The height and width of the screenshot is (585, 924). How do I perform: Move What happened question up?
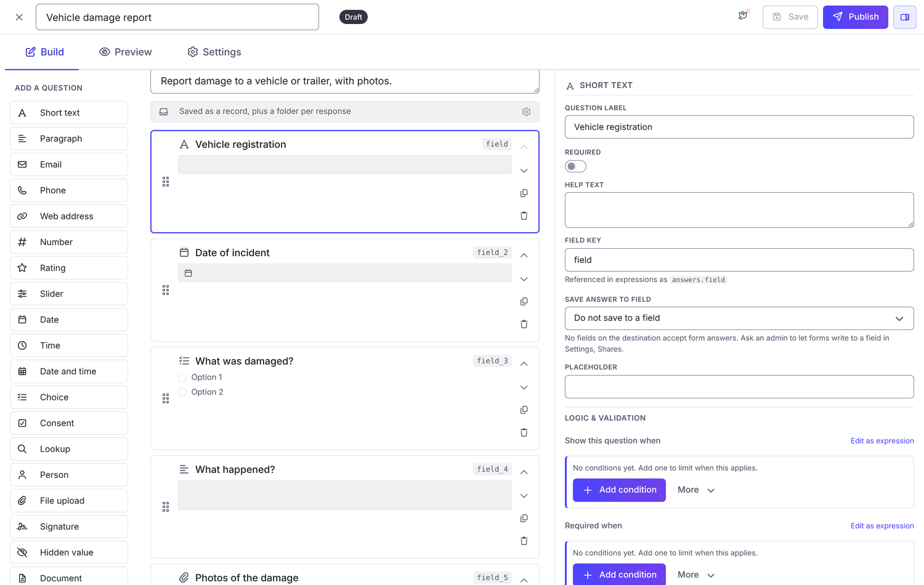[x=524, y=472]
